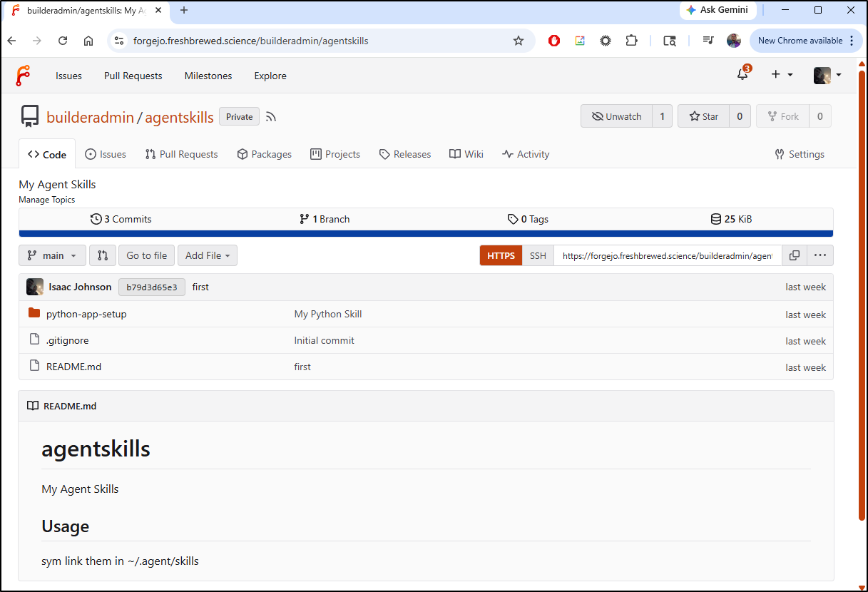Switch to the Pull Requests repo tab
Viewport: 868px width, 592px height.
[181, 154]
